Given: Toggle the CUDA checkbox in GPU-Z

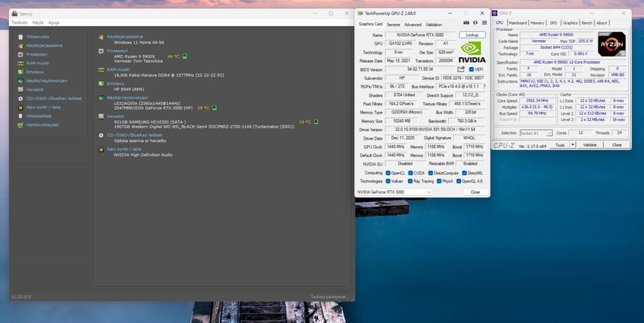Looking at the screenshot, I should tap(411, 173).
